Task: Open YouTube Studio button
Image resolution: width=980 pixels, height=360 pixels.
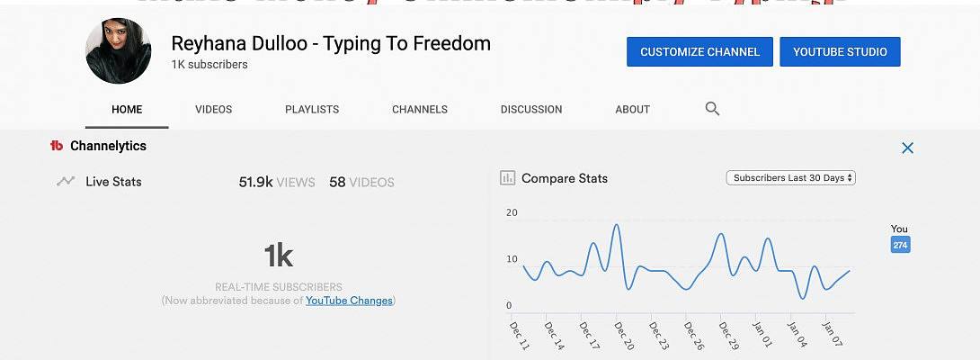Action: 840,52
